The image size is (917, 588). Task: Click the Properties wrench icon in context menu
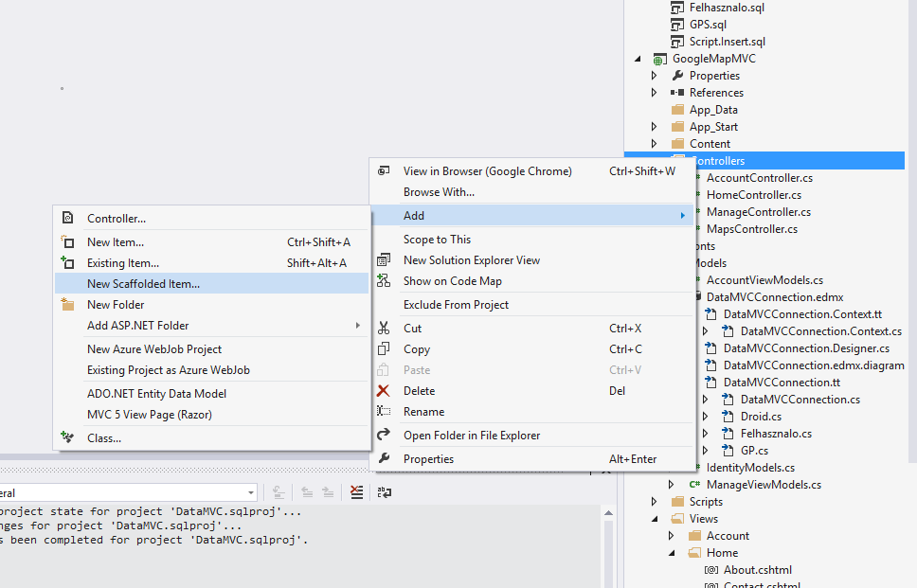coord(384,459)
